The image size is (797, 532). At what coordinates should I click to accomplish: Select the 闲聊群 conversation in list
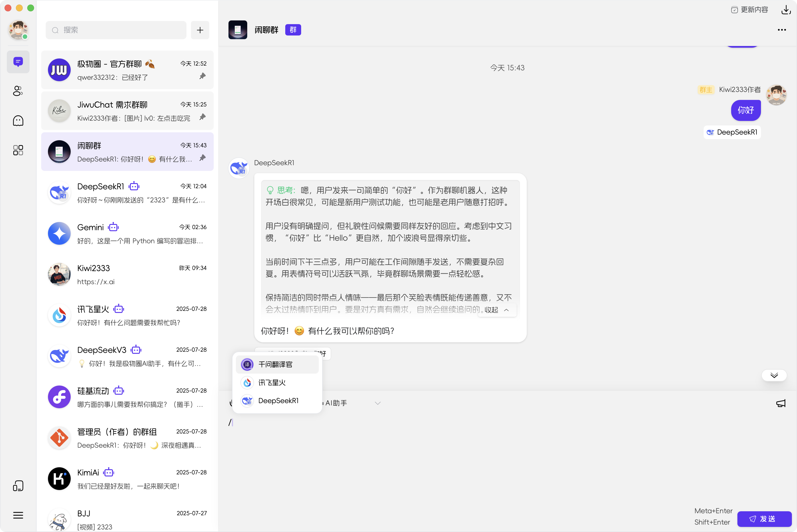127,152
